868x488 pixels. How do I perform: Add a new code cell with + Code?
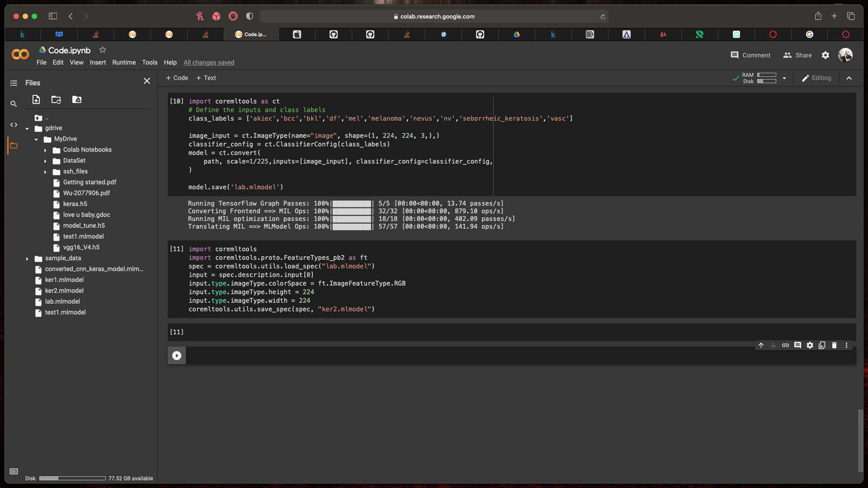pos(177,78)
